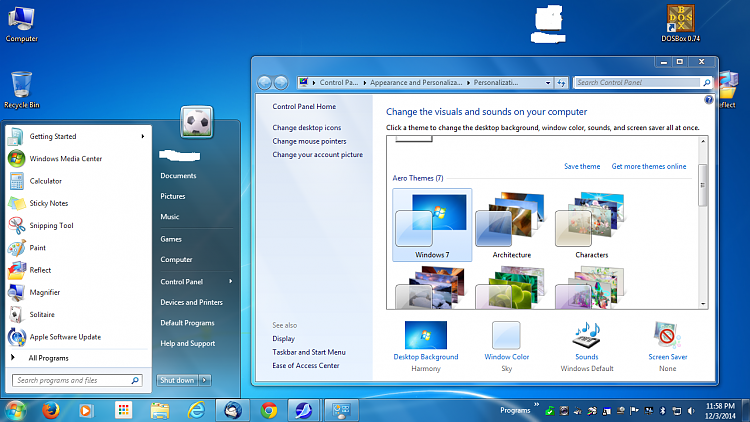Click breadcrumb arrow after Appearance and Personalization
The width and height of the screenshot is (750, 422).
click(x=468, y=83)
